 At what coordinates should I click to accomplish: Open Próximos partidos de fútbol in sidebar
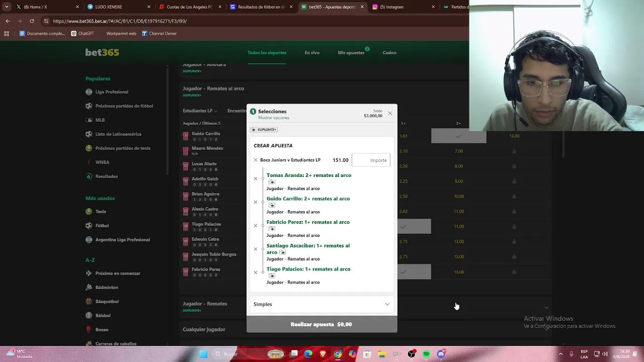coord(124,106)
